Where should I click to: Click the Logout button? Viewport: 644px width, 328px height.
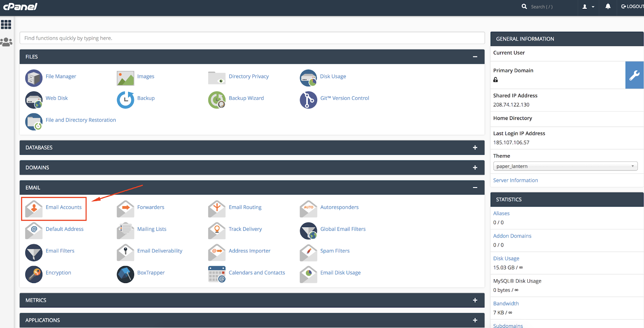[632, 6]
